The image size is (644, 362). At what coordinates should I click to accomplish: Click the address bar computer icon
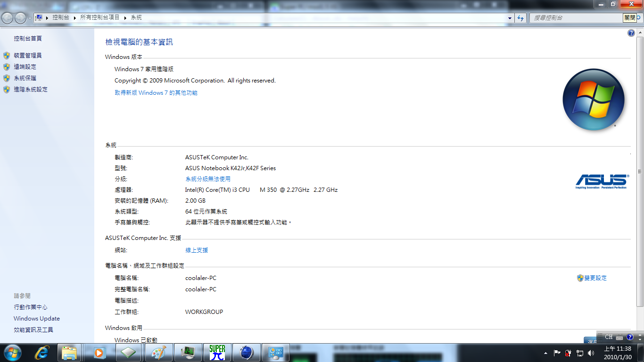[x=40, y=17]
